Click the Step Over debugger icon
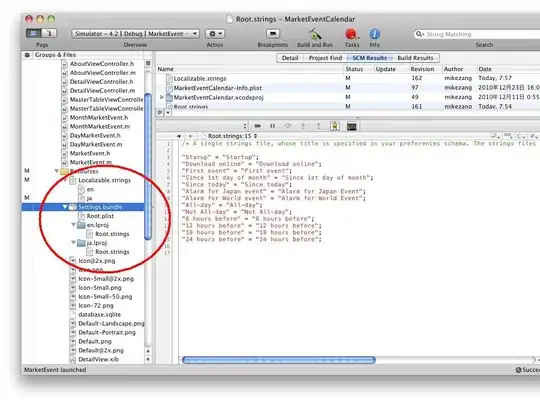The width and height of the screenshot is (540, 404). (288, 126)
